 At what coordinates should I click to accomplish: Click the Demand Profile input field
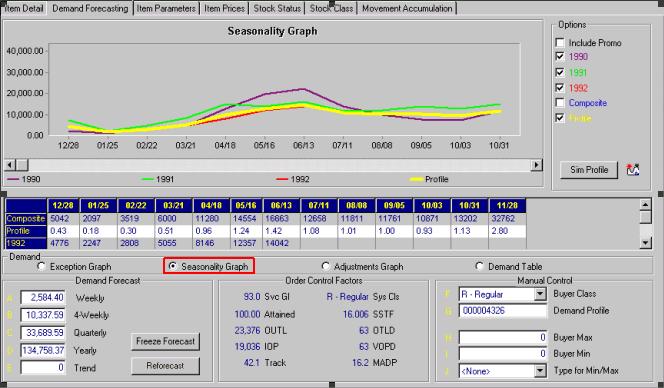pos(503,310)
